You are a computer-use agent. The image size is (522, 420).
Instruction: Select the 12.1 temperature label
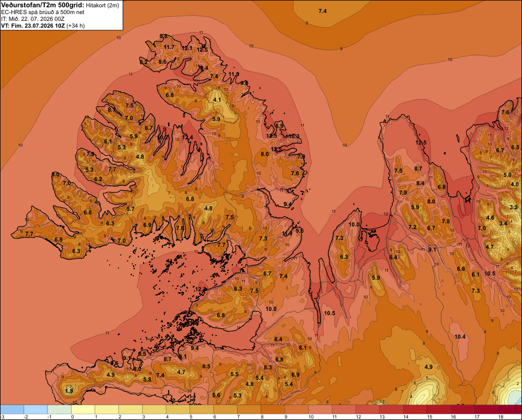click(187, 48)
